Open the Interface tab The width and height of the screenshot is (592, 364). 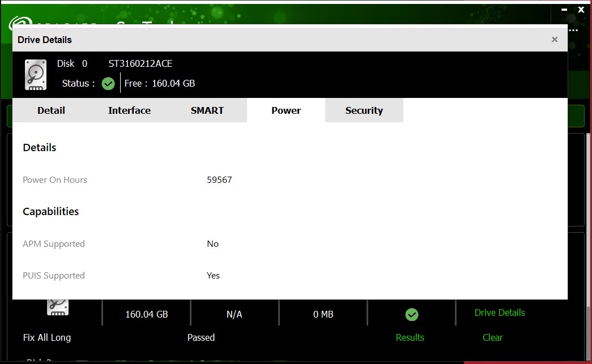coord(129,110)
